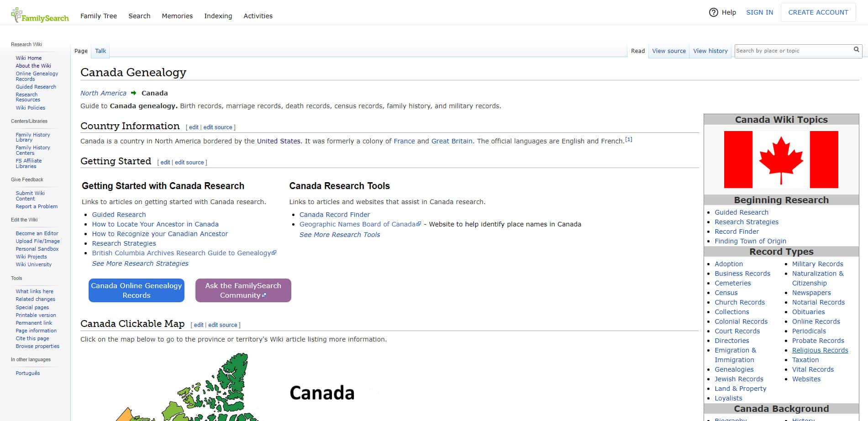Open the Memories menu
The height and width of the screenshot is (421, 868).
pyautogui.click(x=177, y=16)
